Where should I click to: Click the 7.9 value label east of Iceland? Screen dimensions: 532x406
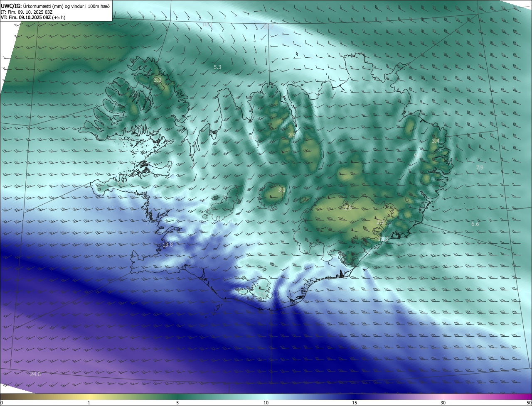tap(480, 167)
